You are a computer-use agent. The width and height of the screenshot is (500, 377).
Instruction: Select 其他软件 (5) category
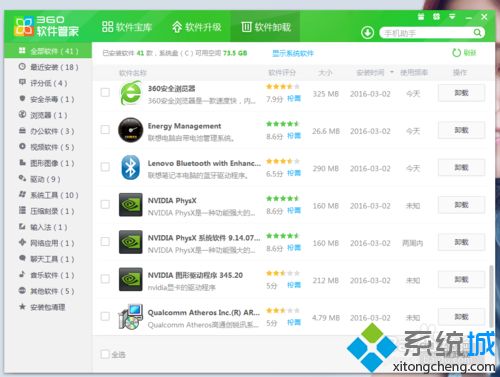tap(48, 291)
